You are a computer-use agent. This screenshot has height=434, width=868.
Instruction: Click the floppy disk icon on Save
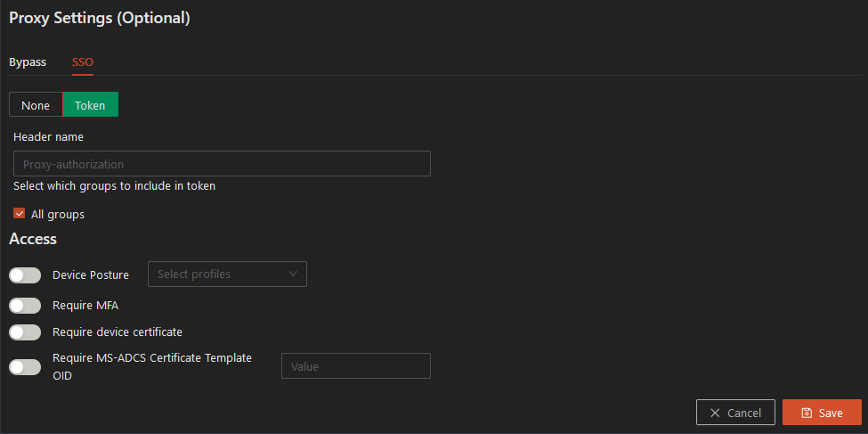807,413
